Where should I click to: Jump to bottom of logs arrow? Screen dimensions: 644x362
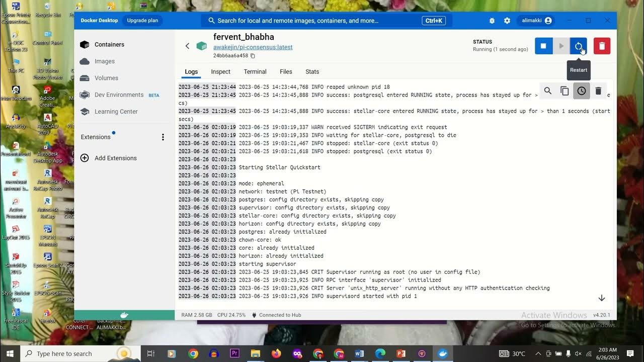(601, 298)
